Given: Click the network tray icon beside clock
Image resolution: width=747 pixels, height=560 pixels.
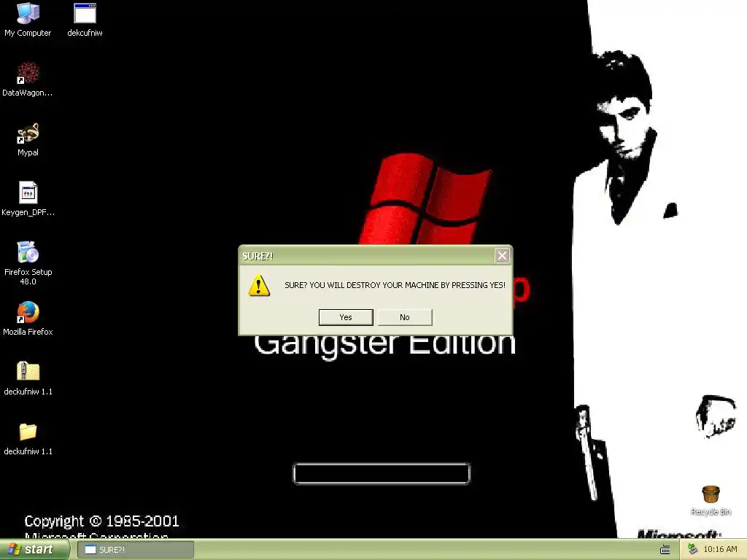Looking at the screenshot, I should [692, 550].
